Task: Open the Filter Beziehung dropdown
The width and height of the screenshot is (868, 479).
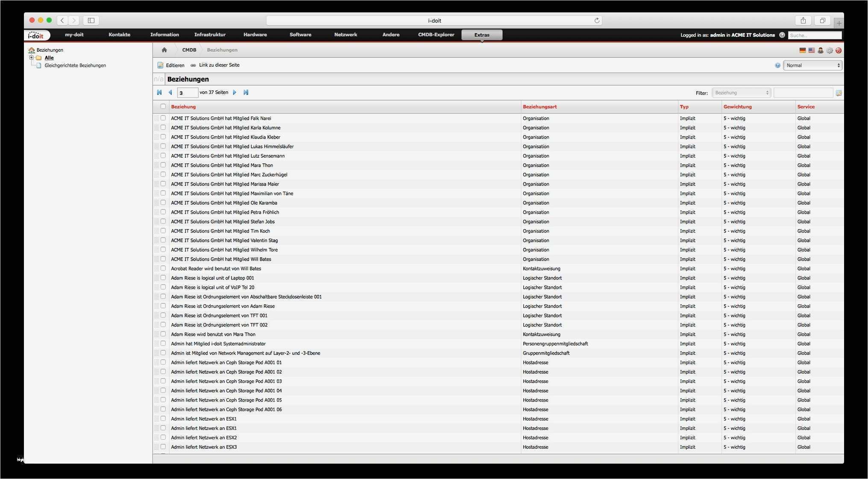Action: pyautogui.click(x=741, y=93)
